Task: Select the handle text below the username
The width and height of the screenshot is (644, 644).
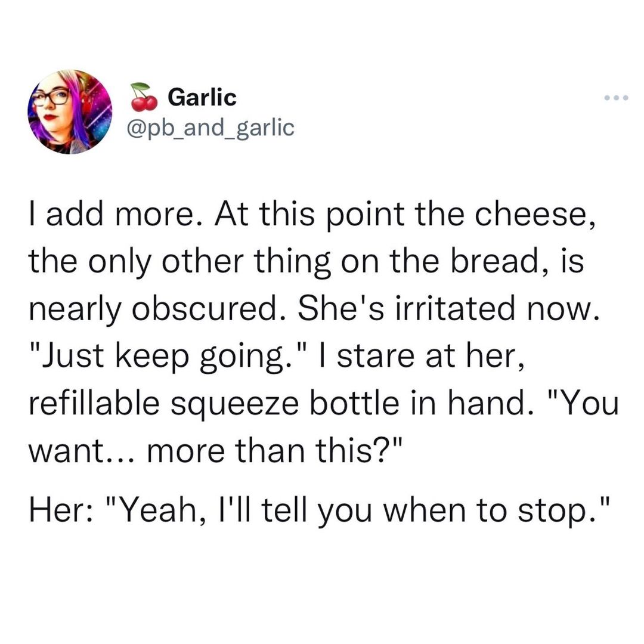Action: point(210,127)
